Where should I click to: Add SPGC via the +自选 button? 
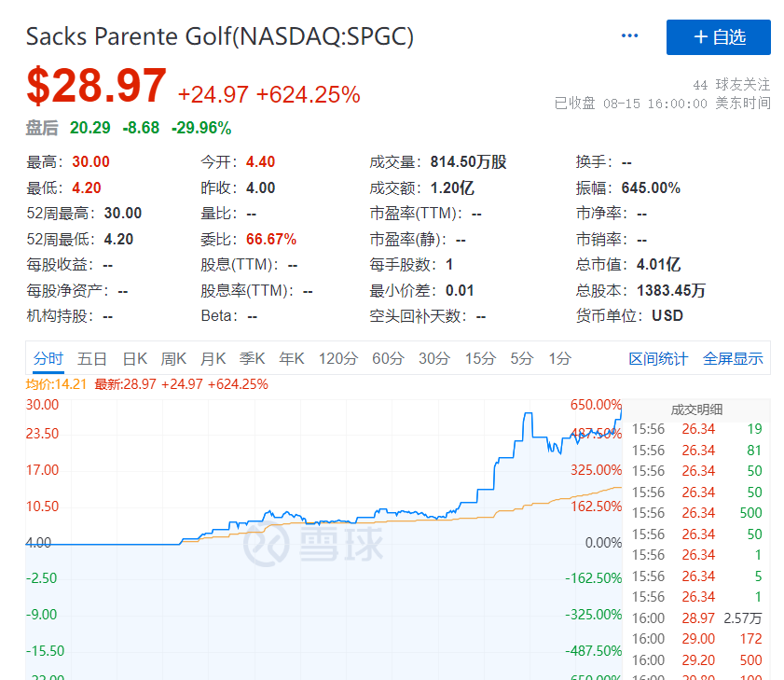pyautogui.click(x=719, y=37)
